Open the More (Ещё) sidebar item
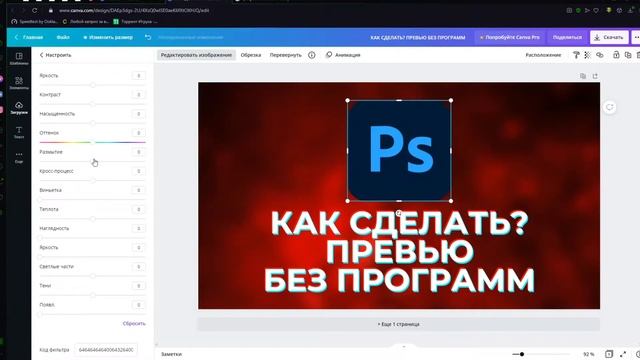The height and width of the screenshot is (360, 640). pos(19,157)
